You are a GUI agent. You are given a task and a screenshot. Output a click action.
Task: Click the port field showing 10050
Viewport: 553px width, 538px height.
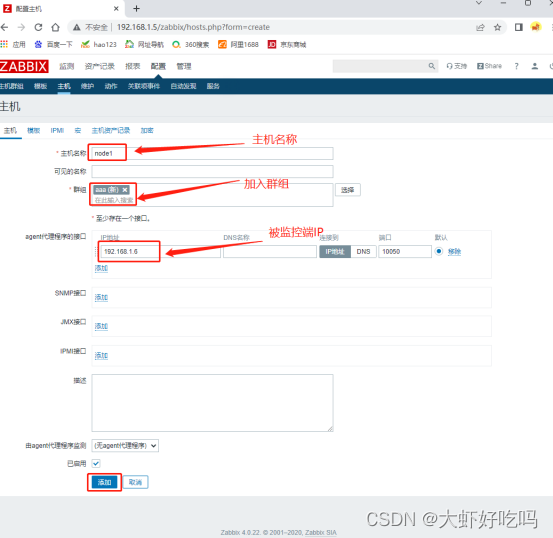[x=405, y=252]
